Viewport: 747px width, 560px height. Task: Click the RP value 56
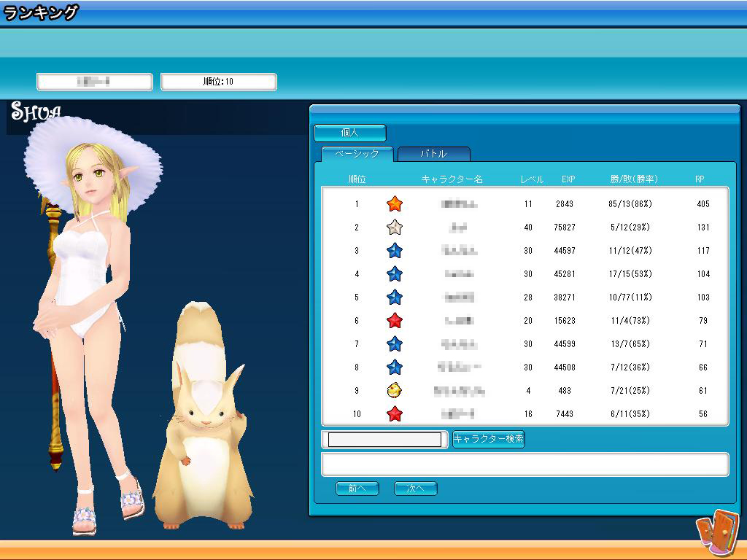(703, 414)
